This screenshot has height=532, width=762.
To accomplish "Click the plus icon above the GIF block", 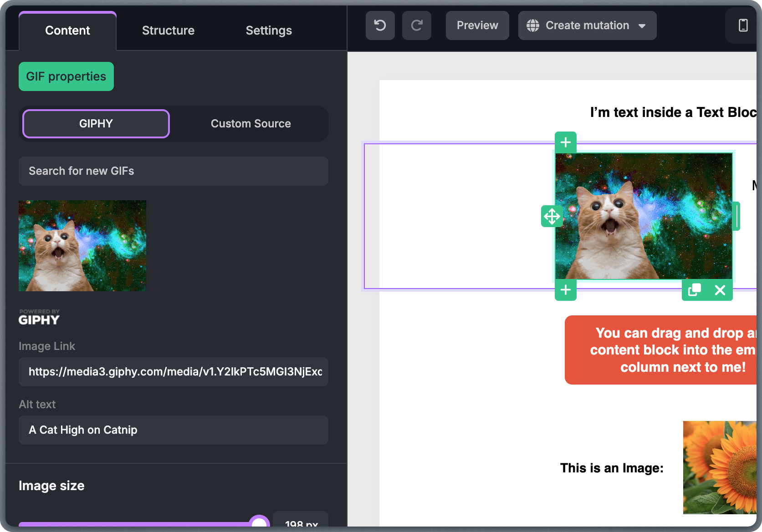I will point(566,142).
